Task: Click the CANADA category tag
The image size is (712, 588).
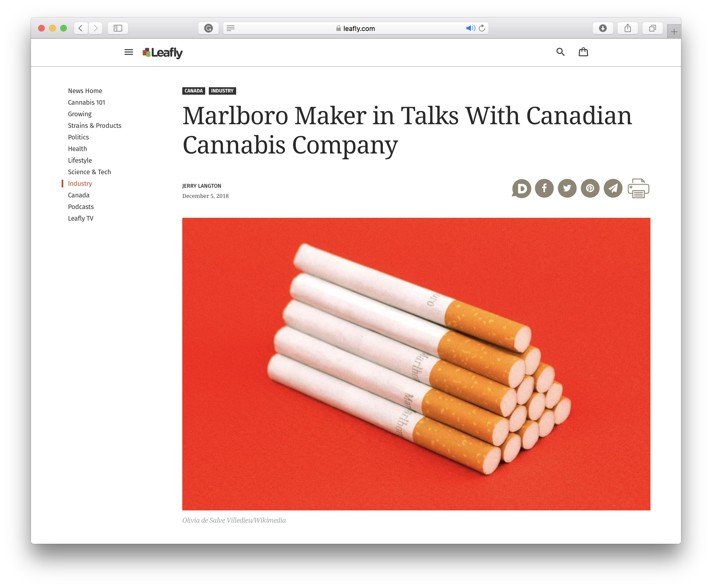Action: point(194,91)
